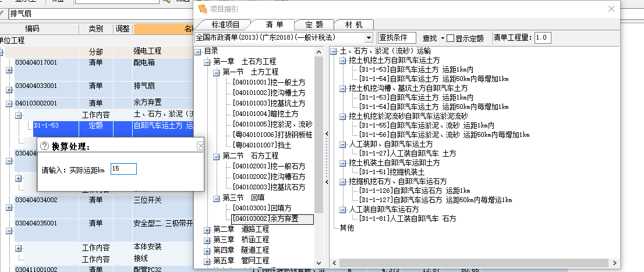Select [040101005]挖淤泥、流砂 item

point(273,125)
